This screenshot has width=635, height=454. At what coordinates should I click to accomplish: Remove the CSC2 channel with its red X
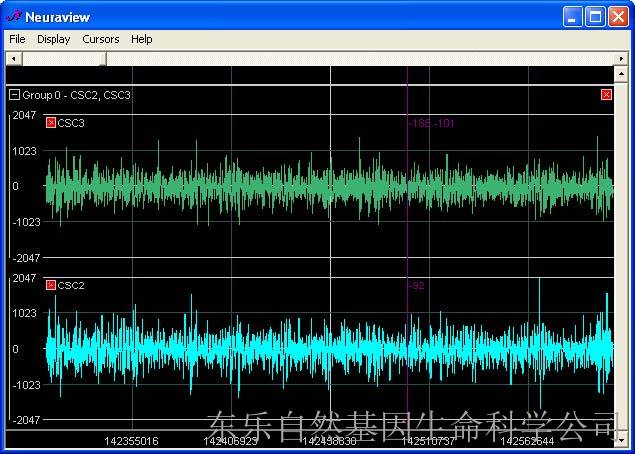(51, 285)
